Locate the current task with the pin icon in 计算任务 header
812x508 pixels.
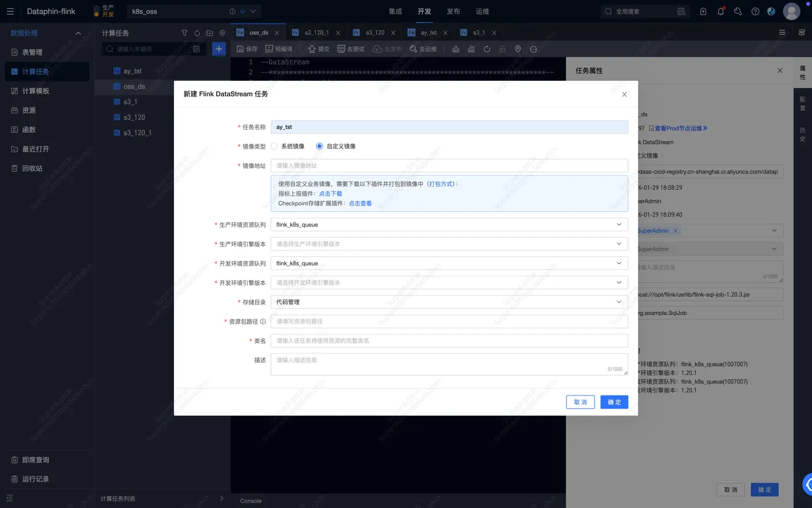[222, 33]
